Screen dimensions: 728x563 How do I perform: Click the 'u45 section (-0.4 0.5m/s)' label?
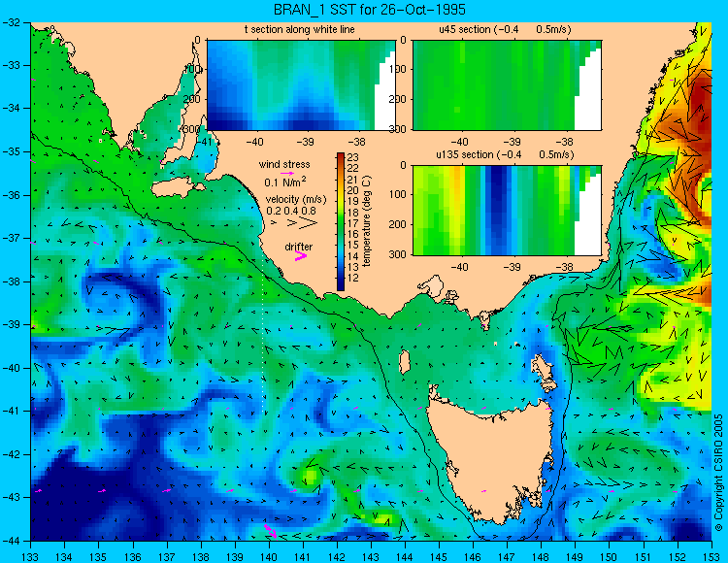505,30
